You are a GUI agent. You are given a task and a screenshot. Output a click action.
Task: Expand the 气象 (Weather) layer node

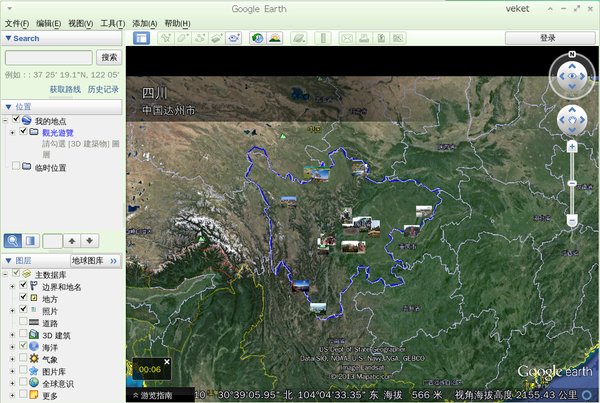(12, 358)
